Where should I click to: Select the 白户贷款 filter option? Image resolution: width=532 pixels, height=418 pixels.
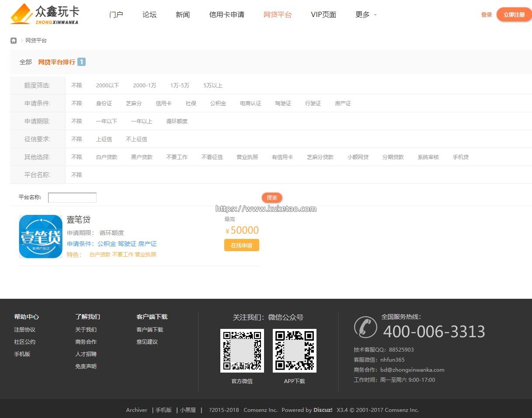pyautogui.click(x=107, y=157)
